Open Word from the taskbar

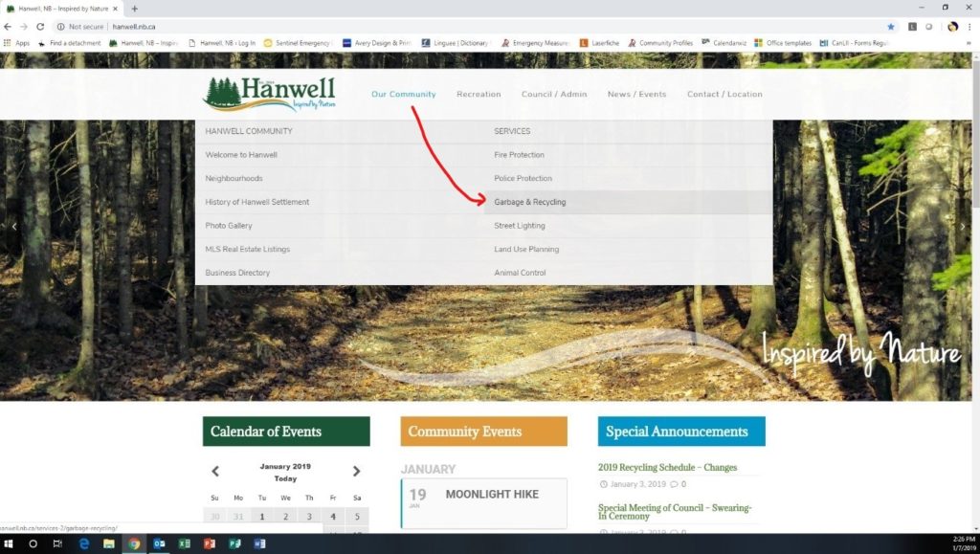(259, 544)
